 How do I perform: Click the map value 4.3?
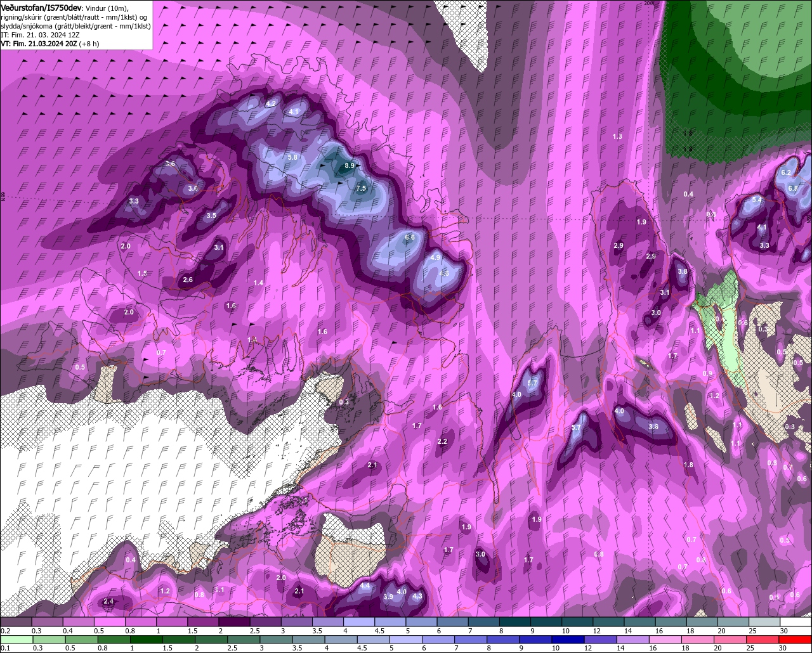point(417,596)
